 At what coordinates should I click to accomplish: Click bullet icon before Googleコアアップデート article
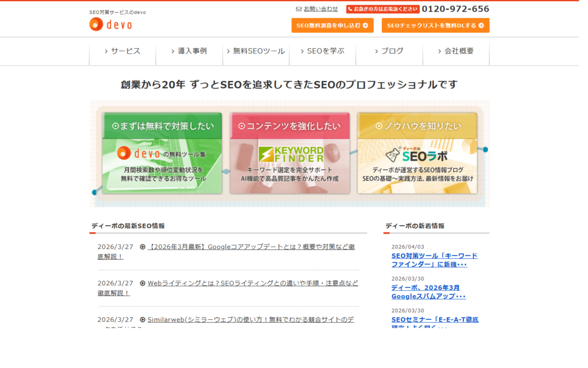142,247
